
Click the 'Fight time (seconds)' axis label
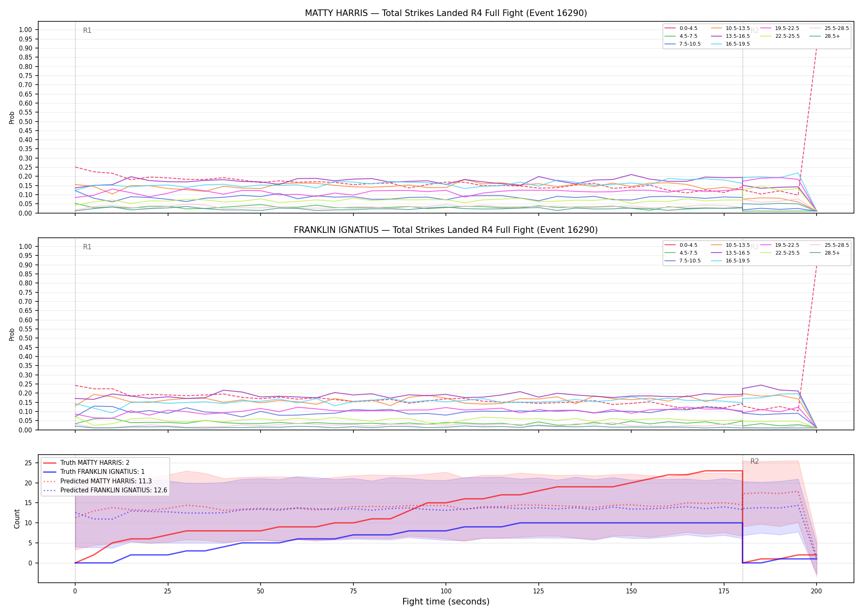click(x=446, y=602)
